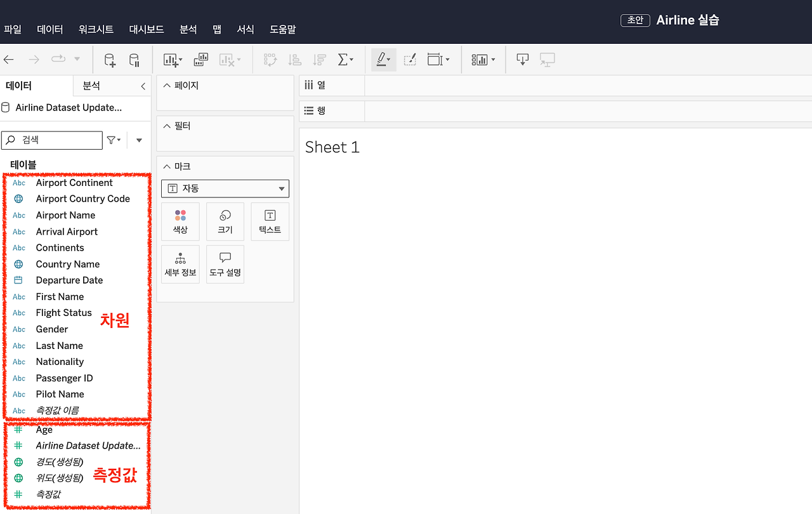The width and height of the screenshot is (812, 514).
Task: Switch to the 분석 pane tab
Action: coord(91,86)
